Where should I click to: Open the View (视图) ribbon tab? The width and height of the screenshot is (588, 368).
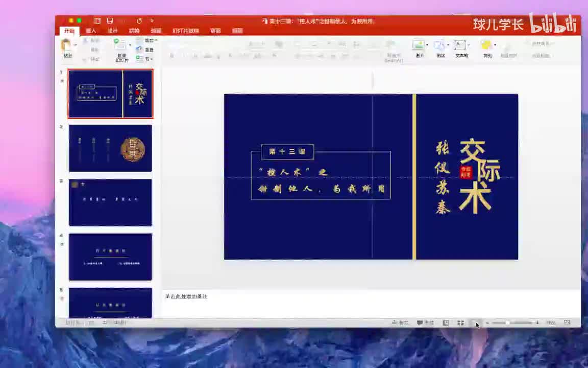(x=237, y=31)
